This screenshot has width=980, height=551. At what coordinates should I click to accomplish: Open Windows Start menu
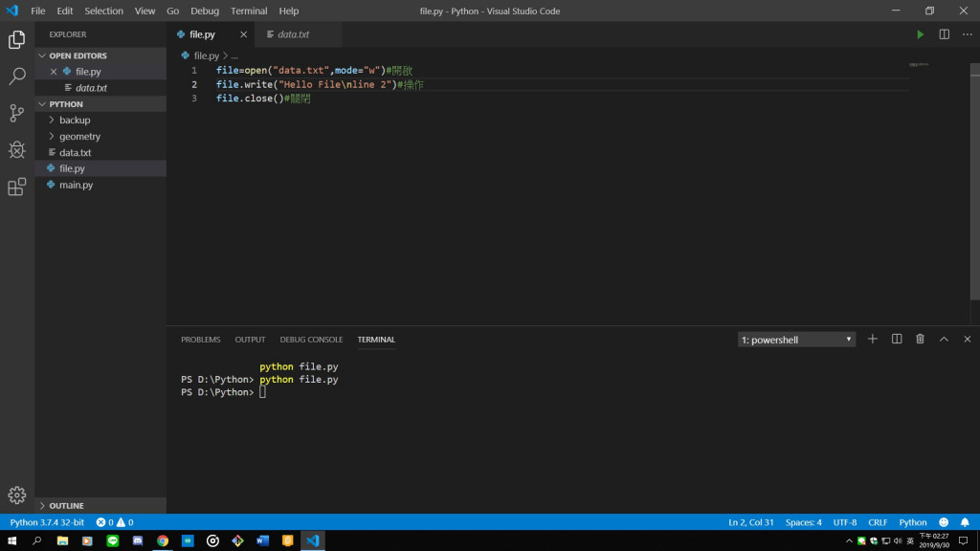coord(11,541)
